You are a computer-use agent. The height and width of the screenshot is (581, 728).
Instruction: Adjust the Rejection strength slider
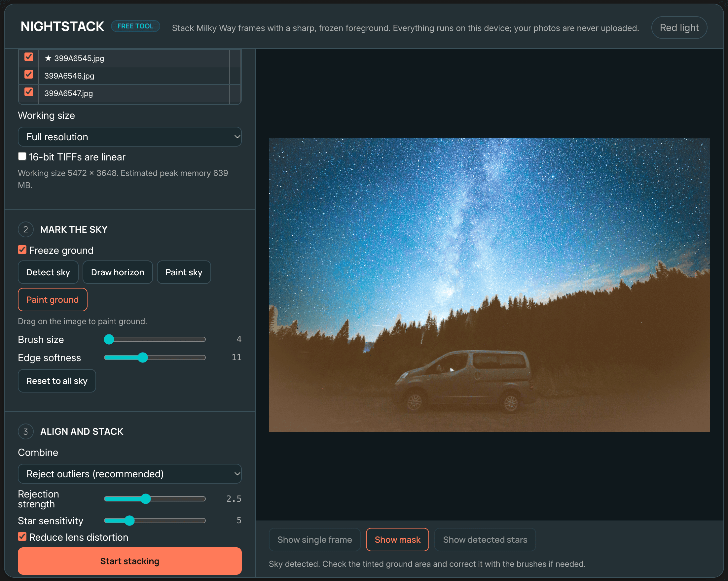(x=155, y=499)
